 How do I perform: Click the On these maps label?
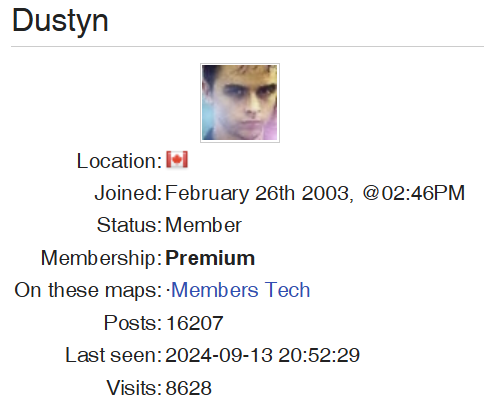tap(88, 290)
